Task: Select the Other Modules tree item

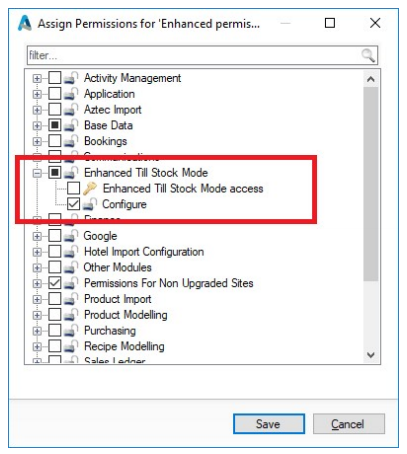Action: click(117, 267)
